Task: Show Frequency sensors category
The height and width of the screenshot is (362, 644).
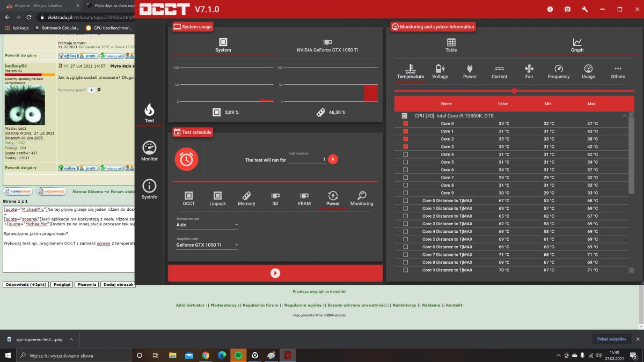Action: [x=559, y=72]
